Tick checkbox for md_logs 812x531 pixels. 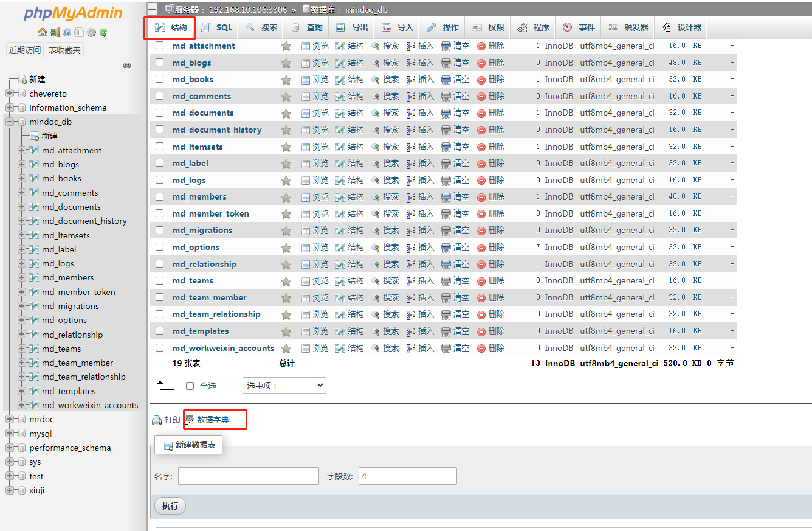(160, 179)
